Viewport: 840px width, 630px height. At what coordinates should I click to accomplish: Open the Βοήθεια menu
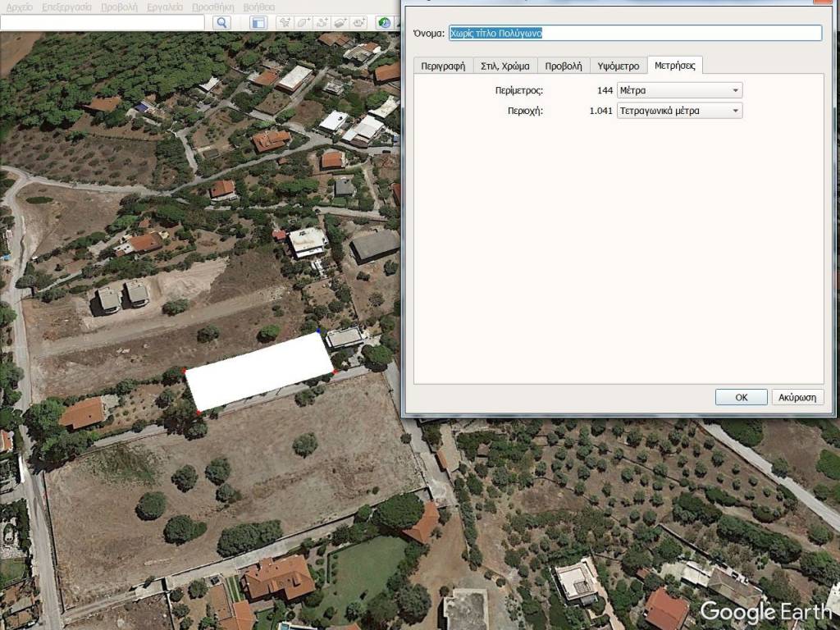point(259,7)
